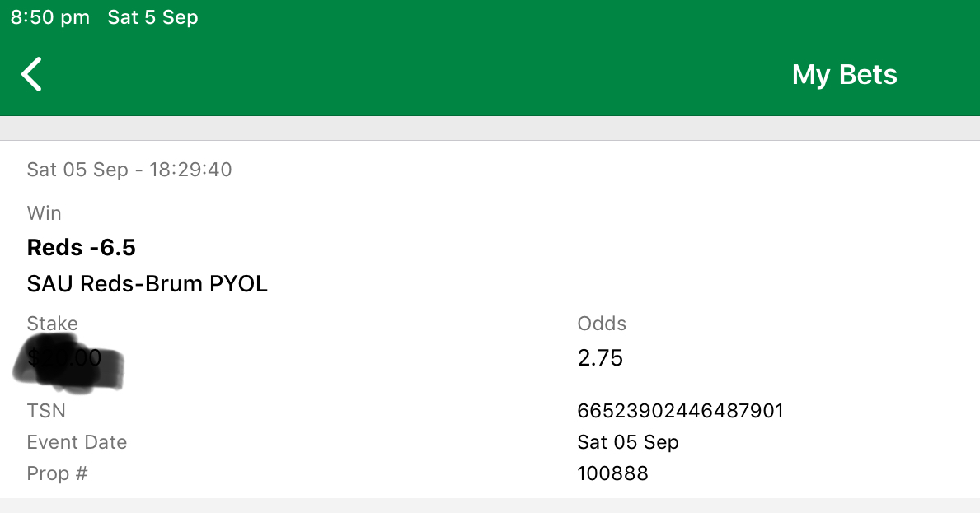Image resolution: width=980 pixels, height=513 pixels.
Task: Tap the scribbled-out stake amount
Action: pos(68,362)
